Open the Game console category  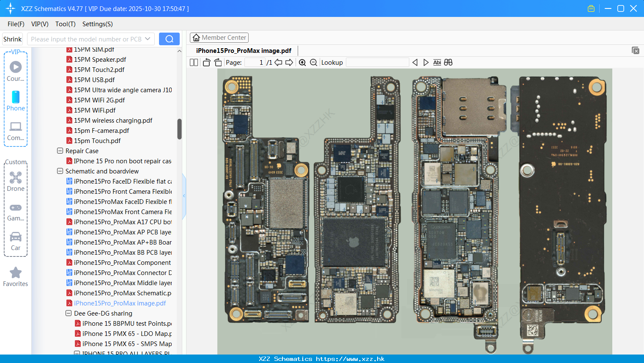click(x=16, y=212)
